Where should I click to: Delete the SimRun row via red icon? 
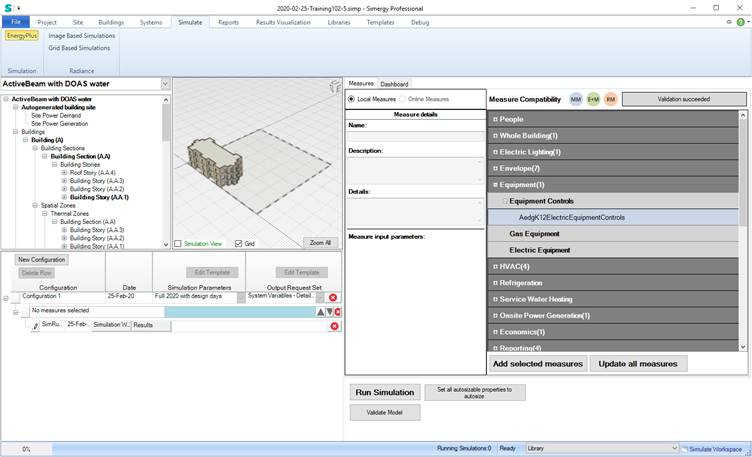tap(334, 326)
